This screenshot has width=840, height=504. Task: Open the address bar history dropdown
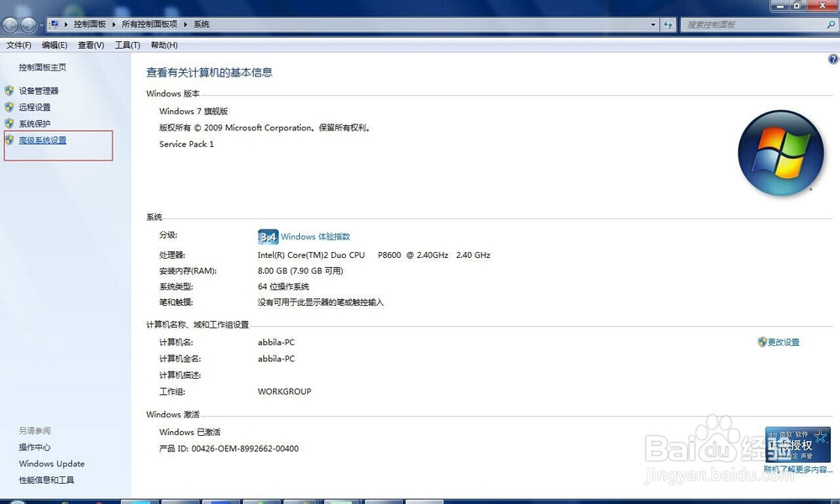(653, 24)
